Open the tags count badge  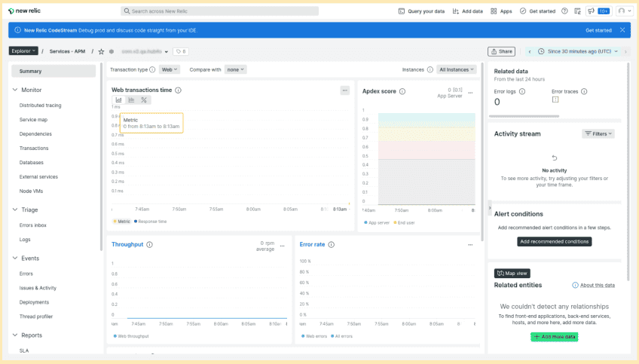(181, 51)
